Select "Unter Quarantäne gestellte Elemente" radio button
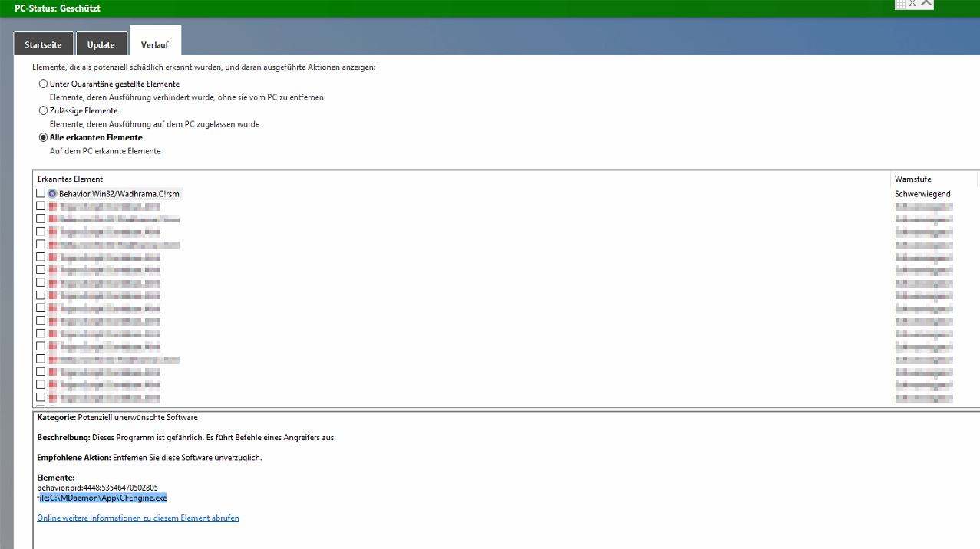This screenshot has width=980, height=549. click(43, 84)
